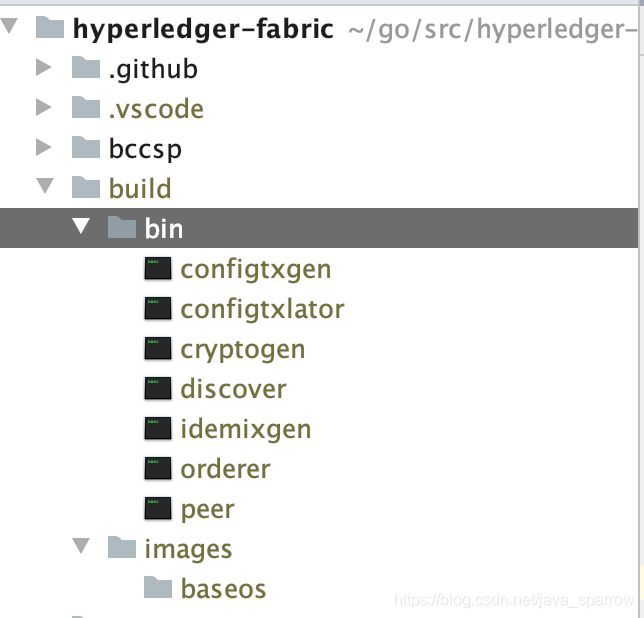Click the orderer binary file icon
Screen dimensions: 644x618
point(158,468)
